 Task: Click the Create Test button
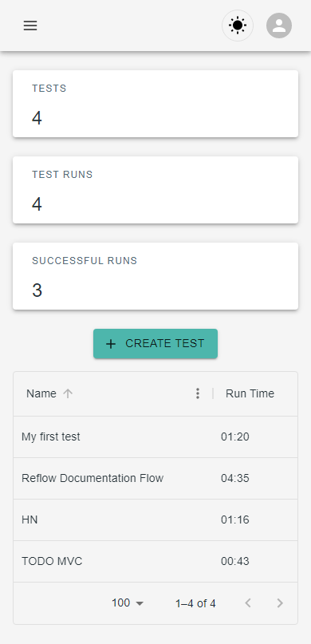tap(155, 343)
